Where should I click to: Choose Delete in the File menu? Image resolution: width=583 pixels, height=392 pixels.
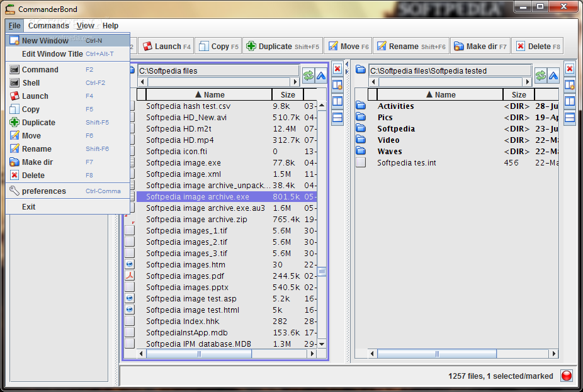tap(67, 175)
